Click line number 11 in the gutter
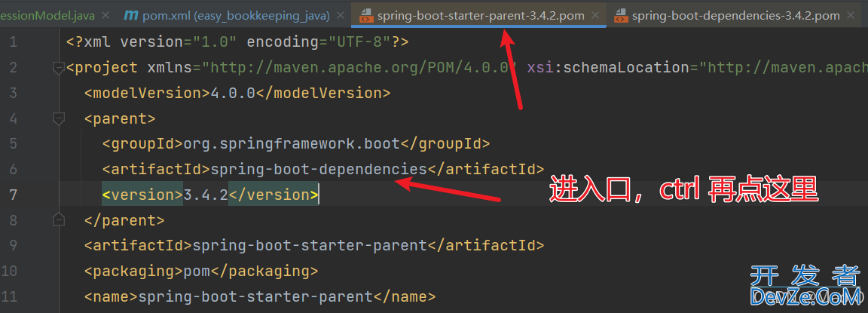The width and height of the screenshot is (868, 313). coord(11,296)
